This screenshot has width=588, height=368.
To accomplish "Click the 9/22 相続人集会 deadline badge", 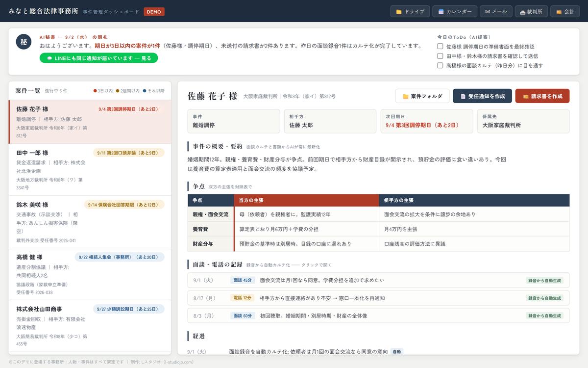I will 120,257.
